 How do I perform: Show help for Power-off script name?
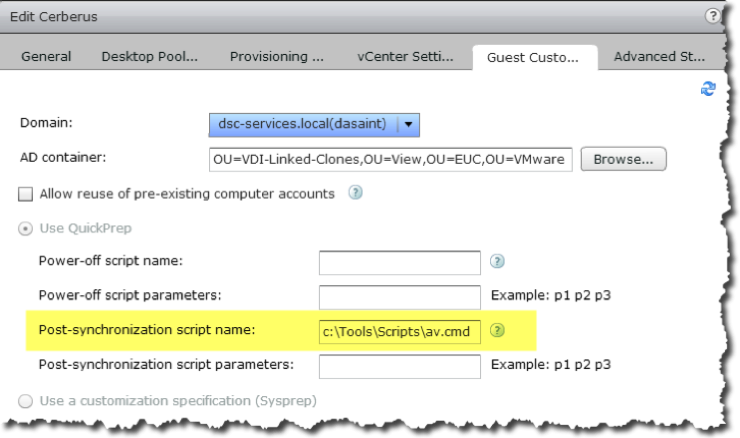pyautogui.click(x=497, y=261)
